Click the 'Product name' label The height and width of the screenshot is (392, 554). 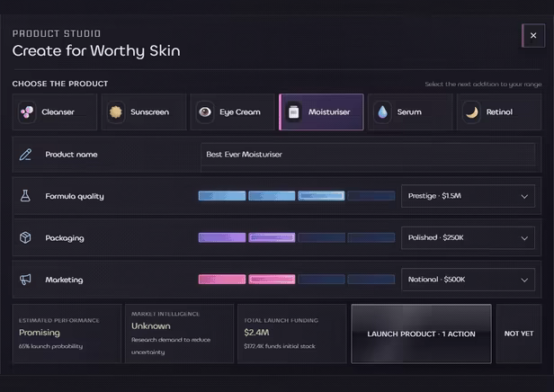71,155
